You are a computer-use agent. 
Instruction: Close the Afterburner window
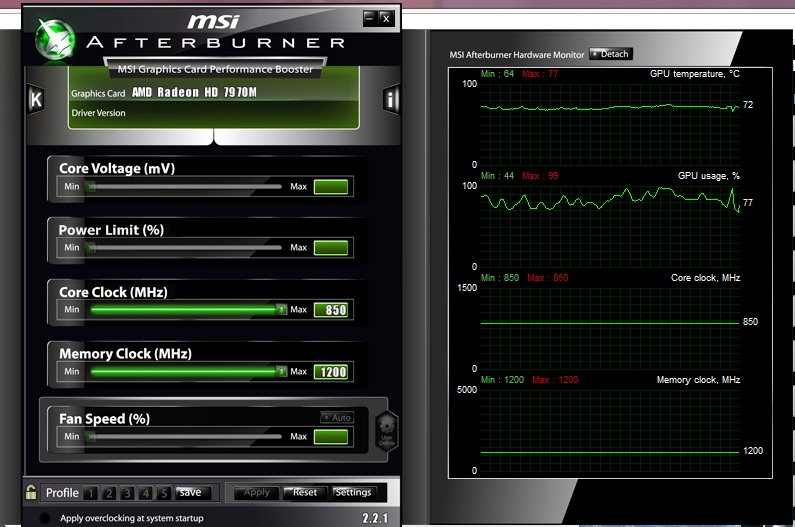coord(386,18)
